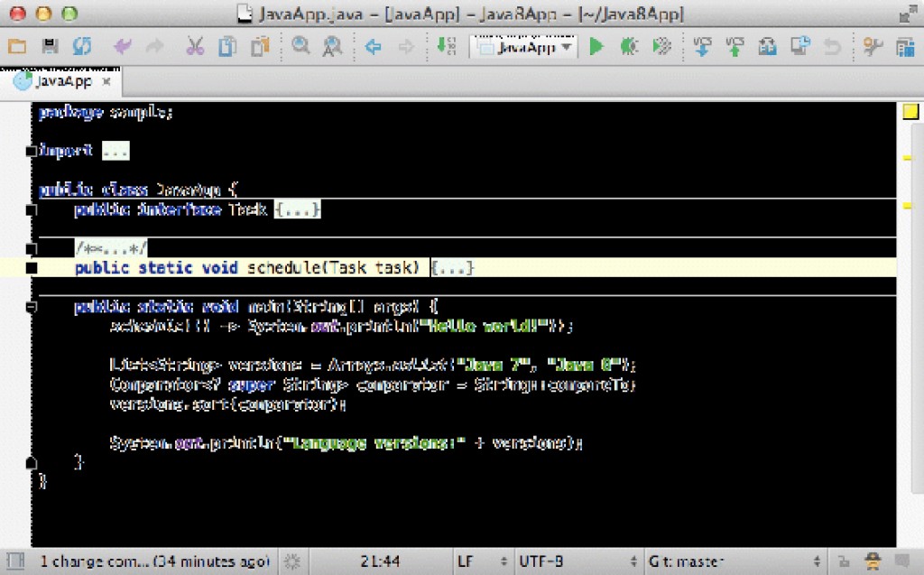Click the 'package sample;' line

[x=106, y=112]
